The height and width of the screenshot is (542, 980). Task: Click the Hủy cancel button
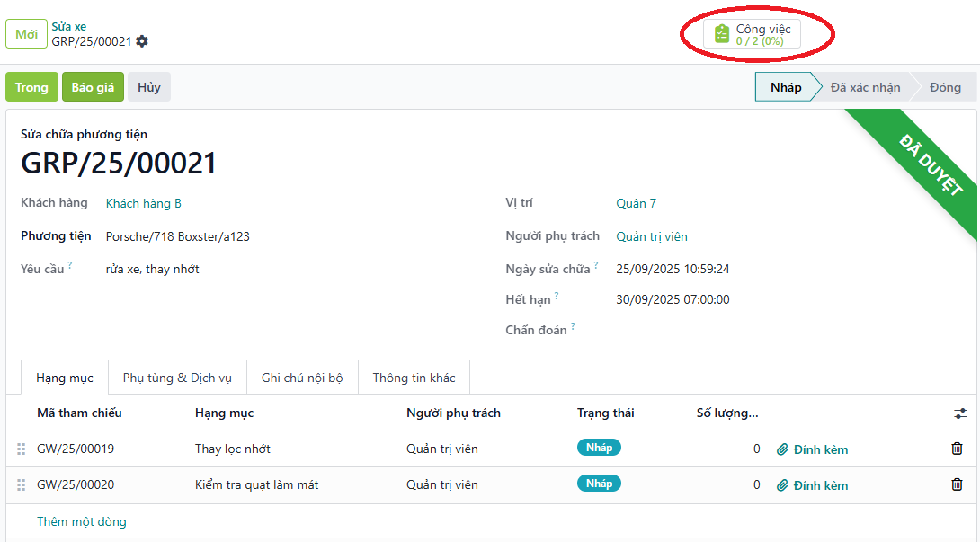click(x=149, y=87)
